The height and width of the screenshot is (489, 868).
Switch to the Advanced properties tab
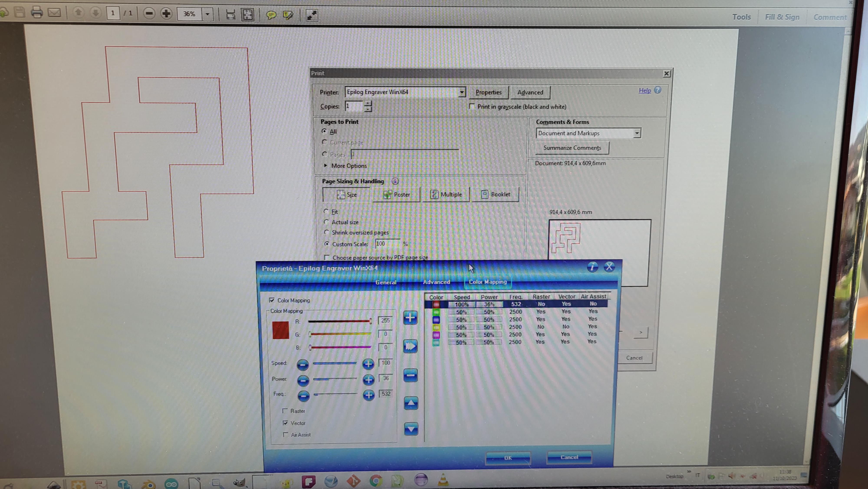pyautogui.click(x=436, y=282)
